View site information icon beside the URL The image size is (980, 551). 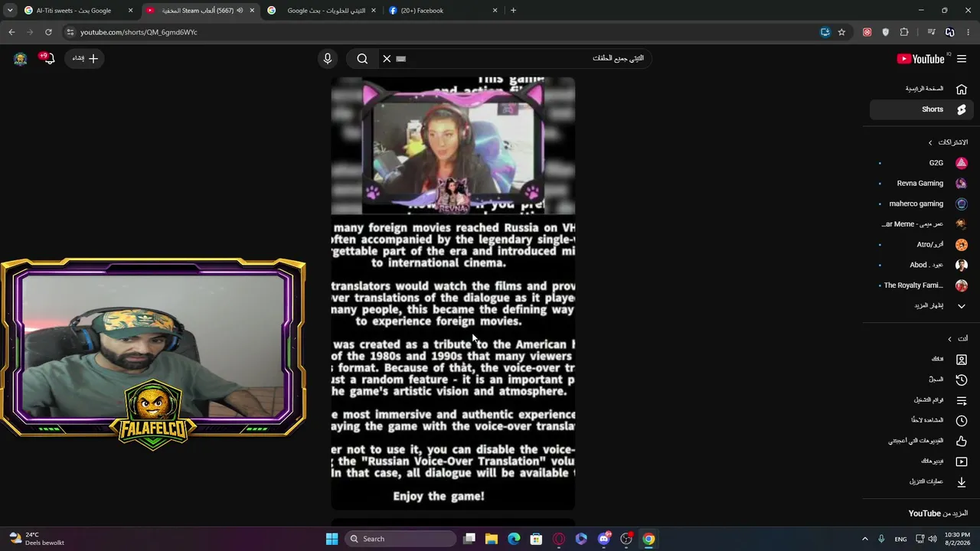coord(70,32)
